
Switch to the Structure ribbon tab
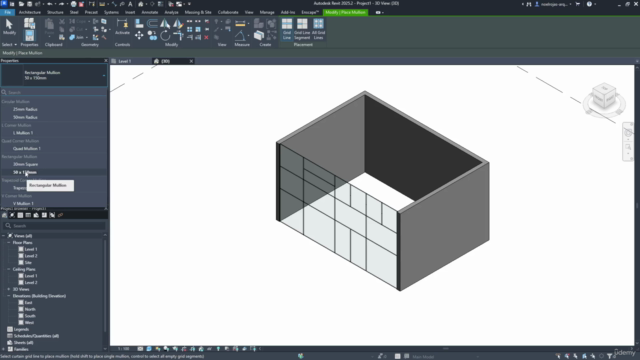[55, 12]
